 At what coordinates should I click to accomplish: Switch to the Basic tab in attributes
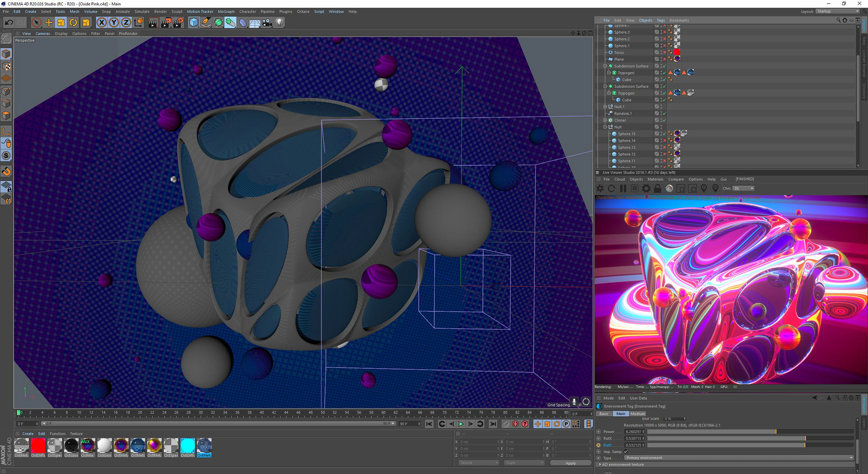604,413
